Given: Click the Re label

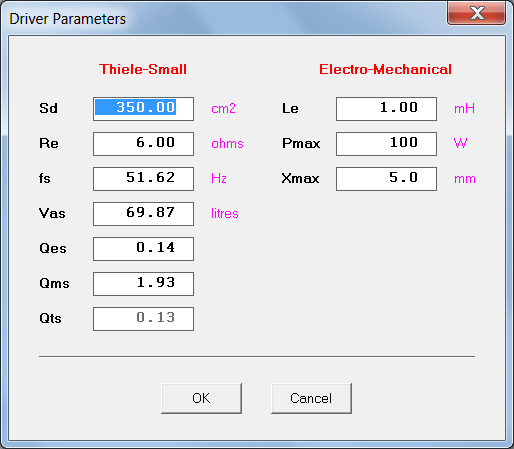Looking at the screenshot, I should click(x=49, y=143).
